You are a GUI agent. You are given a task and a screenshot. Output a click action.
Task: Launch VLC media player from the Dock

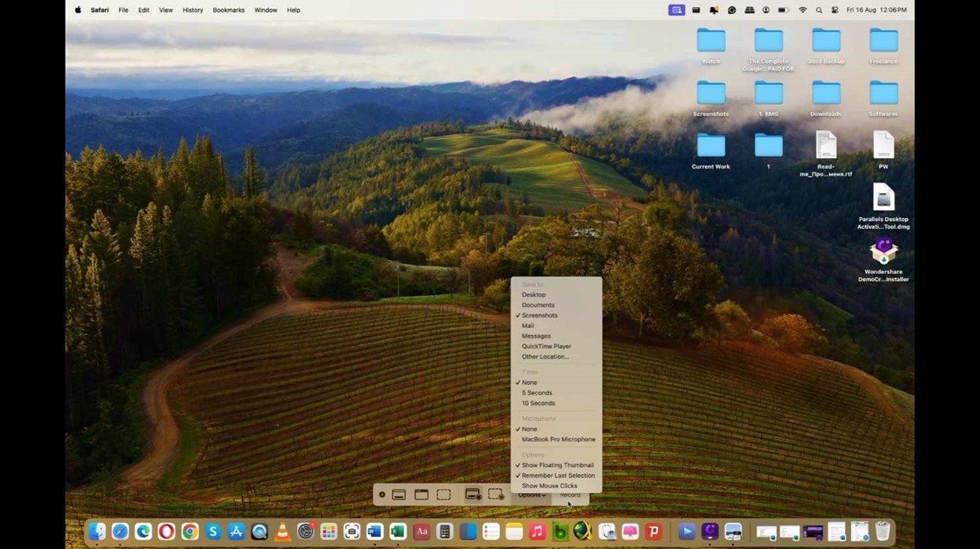[x=282, y=532]
